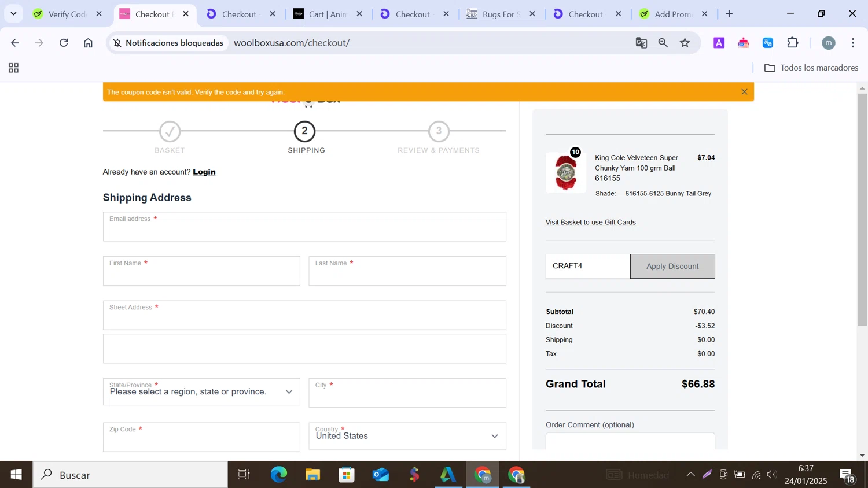The width and height of the screenshot is (868, 488).
Task: Click the page vertical scrollbar
Action: [x=862, y=209]
